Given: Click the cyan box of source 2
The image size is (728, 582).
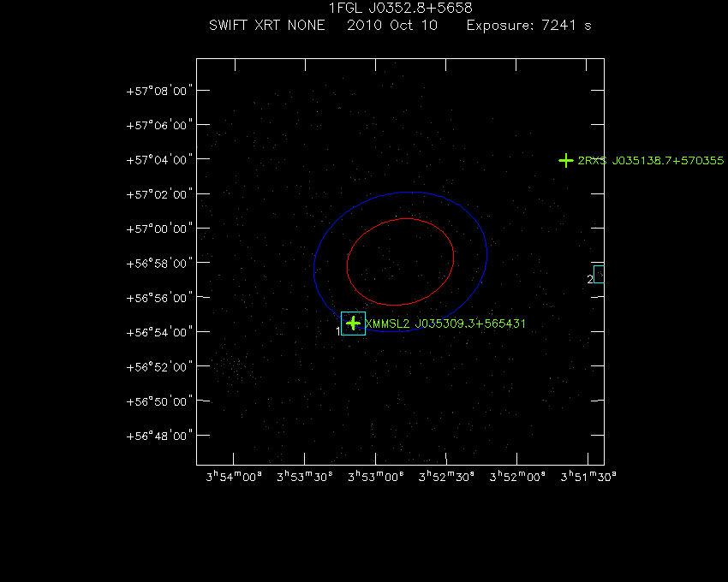Looking at the screenshot, I should [x=599, y=274].
